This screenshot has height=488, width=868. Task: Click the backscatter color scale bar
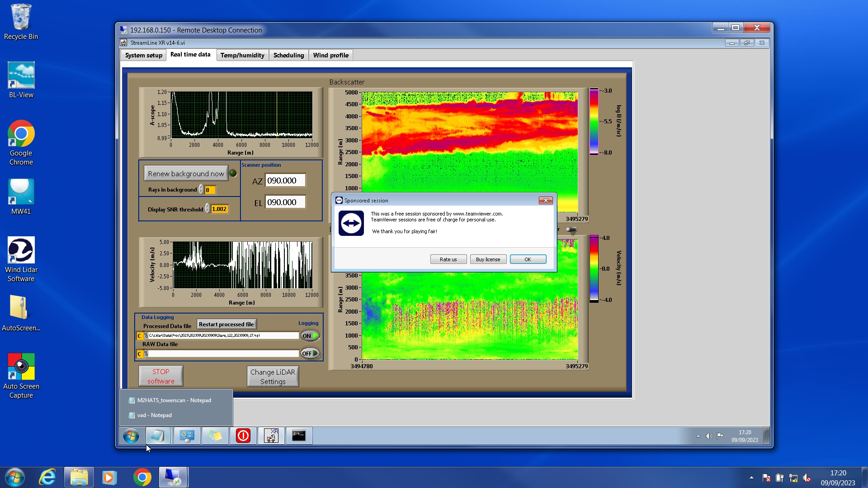coord(594,121)
